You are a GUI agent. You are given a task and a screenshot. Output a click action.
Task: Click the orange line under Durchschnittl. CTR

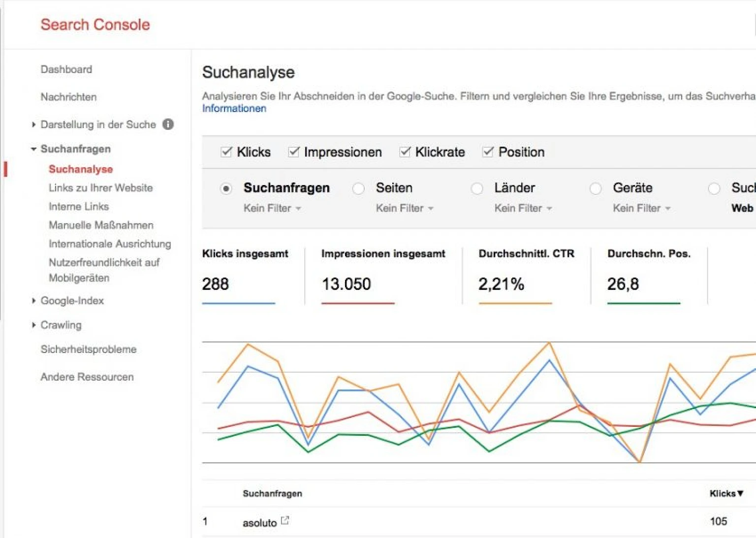pos(515,303)
